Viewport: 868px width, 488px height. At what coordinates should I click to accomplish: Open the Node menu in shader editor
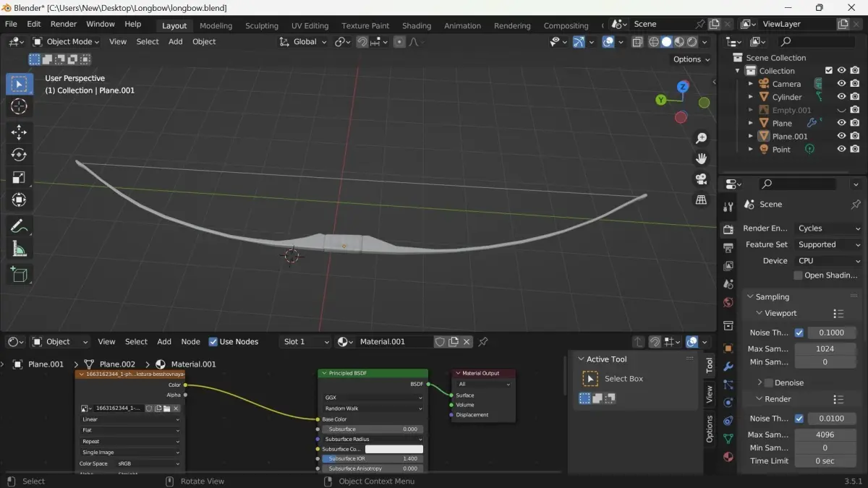[190, 342]
